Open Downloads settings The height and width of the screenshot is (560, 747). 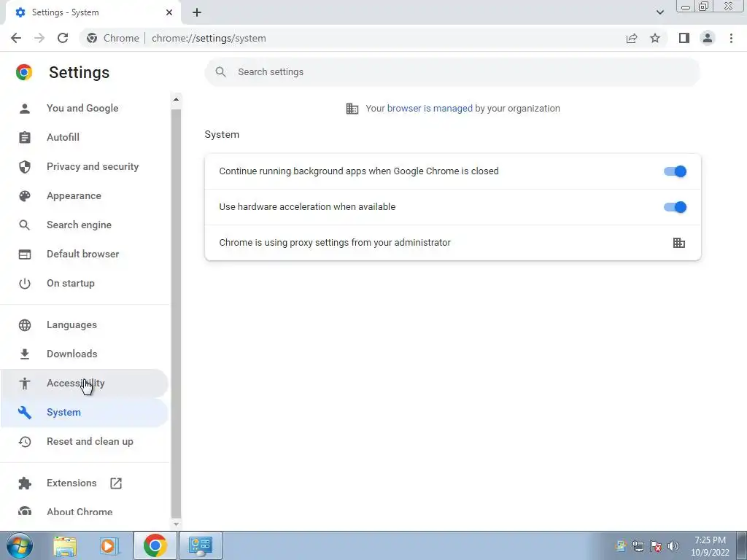point(84,354)
